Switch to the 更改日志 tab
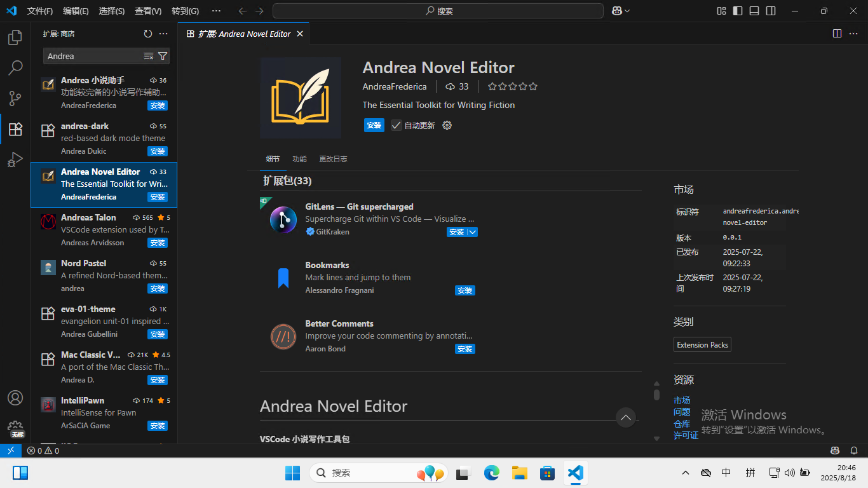This screenshot has width=868, height=488. [x=333, y=159]
